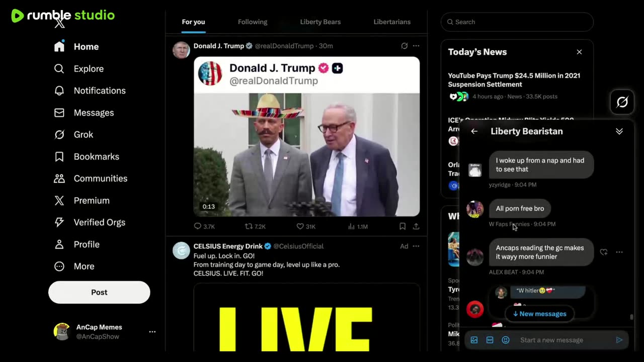Click the CELSIUS ad avatar
This screenshot has width=644, height=362.
pos(181,250)
